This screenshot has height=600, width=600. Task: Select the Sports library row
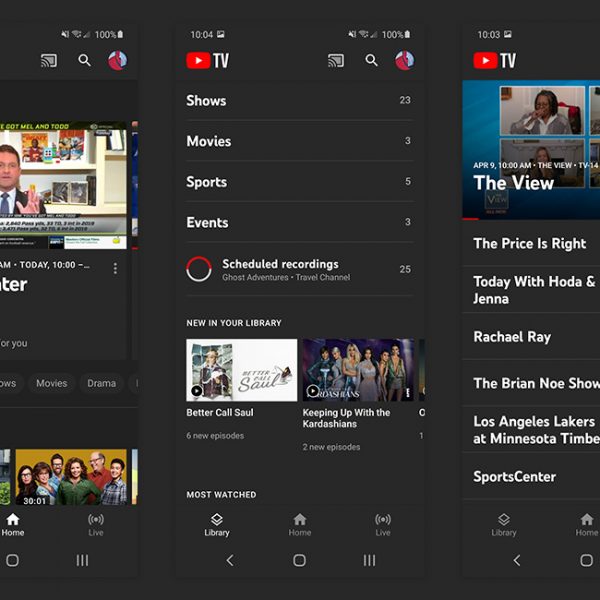[x=299, y=182]
